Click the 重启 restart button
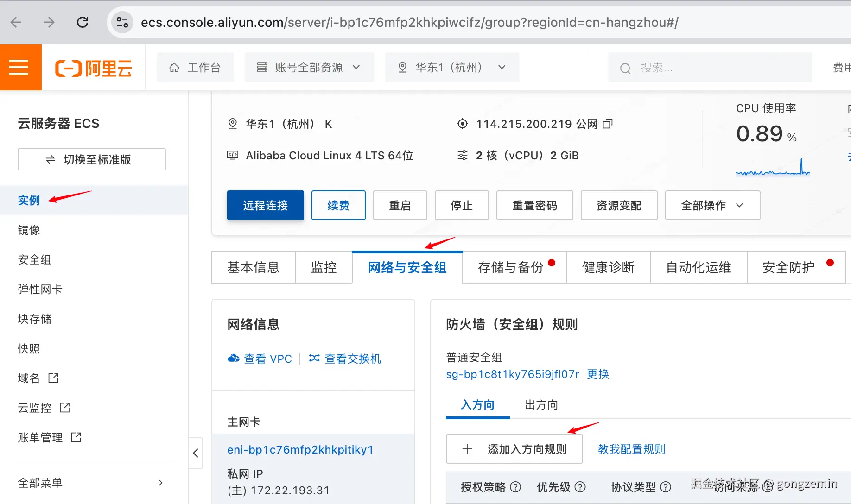 (x=400, y=205)
